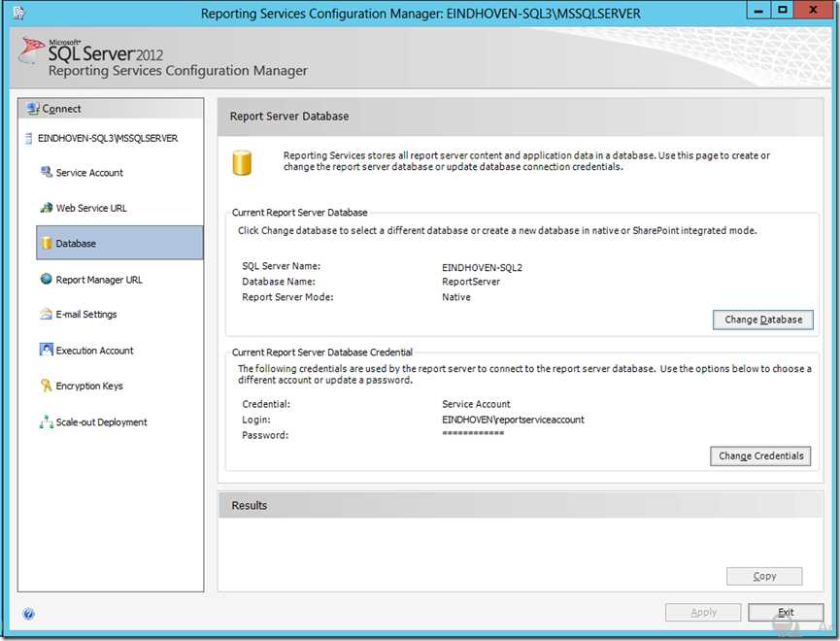Viewport: 840px width, 641px height.
Task: Open help via the blue question mark icon
Action: point(29,614)
